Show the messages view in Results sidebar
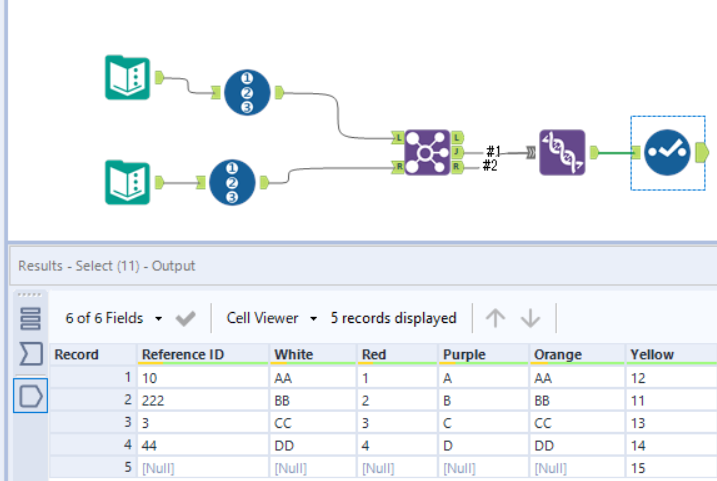The height and width of the screenshot is (481, 717). [30, 318]
